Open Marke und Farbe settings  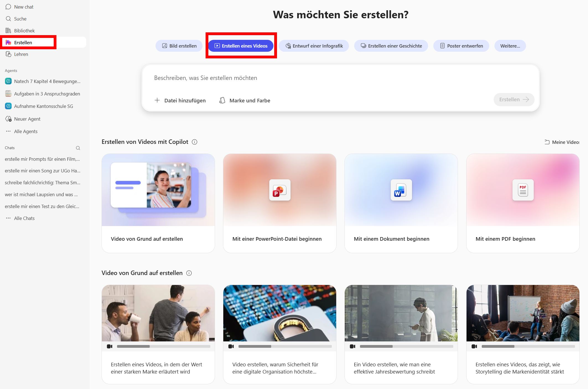pyautogui.click(x=245, y=100)
